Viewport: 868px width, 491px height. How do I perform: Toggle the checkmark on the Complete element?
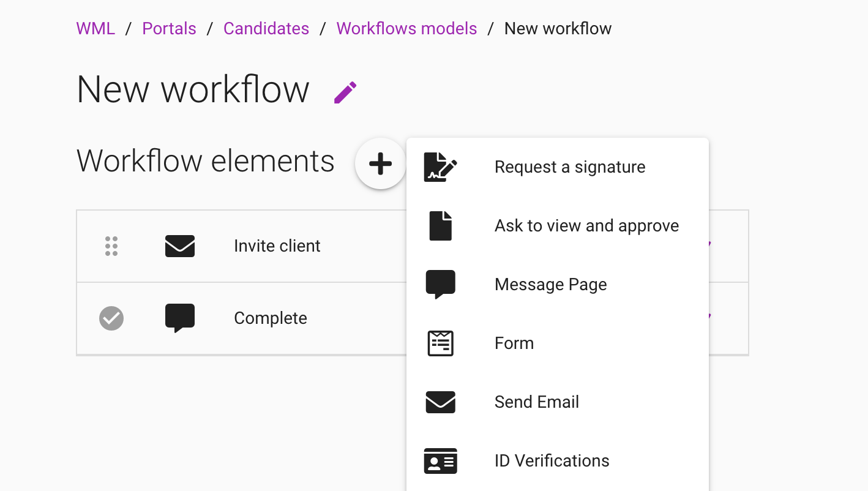111,318
